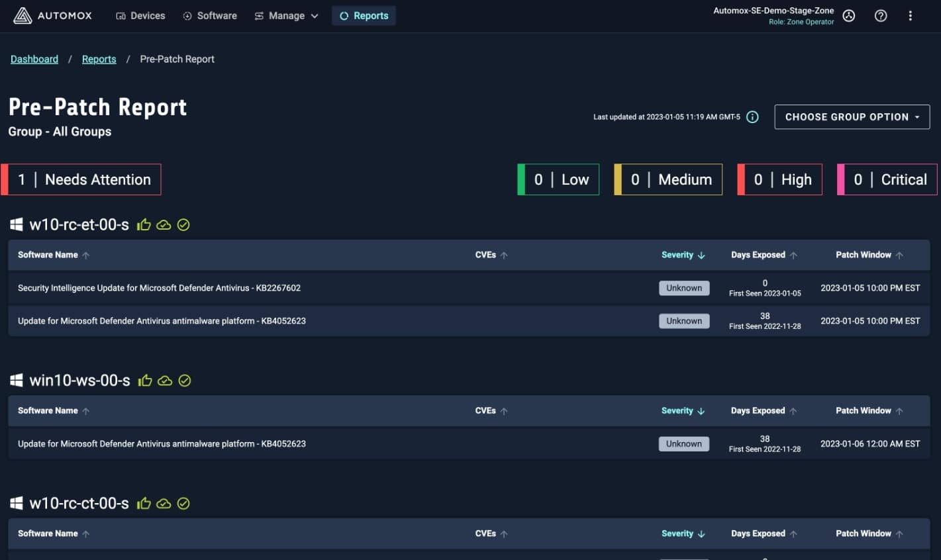941x560 pixels.
Task: Click checkmark circle icon for w10-rc-ct-00-s
Action: [183, 504]
